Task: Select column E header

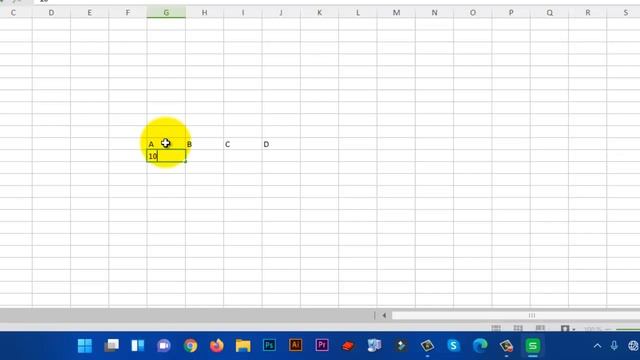Action: pyautogui.click(x=89, y=13)
